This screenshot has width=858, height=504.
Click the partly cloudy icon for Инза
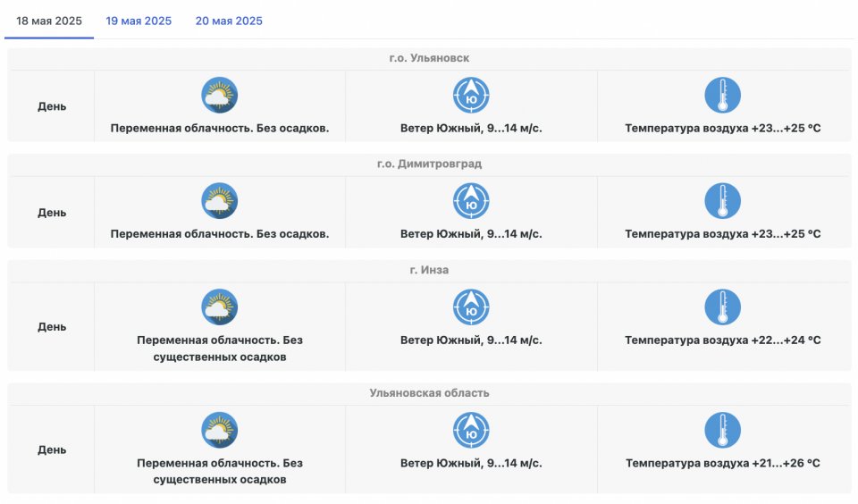tap(220, 307)
